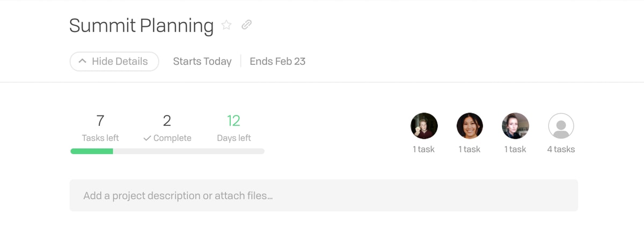Show the 7 Tasks left count
The height and width of the screenshot is (233, 644).
(x=100, y=129)
